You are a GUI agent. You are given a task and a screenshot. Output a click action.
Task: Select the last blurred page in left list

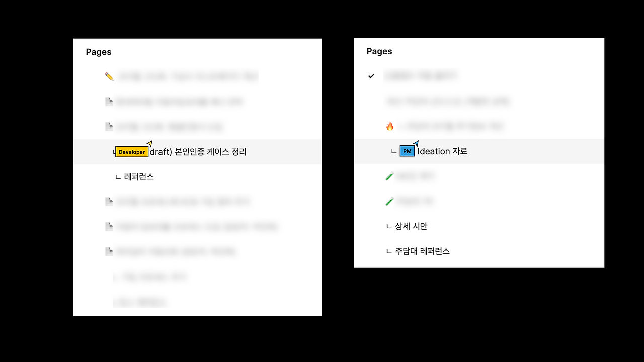pyautogui.click(x=140, y=302)
